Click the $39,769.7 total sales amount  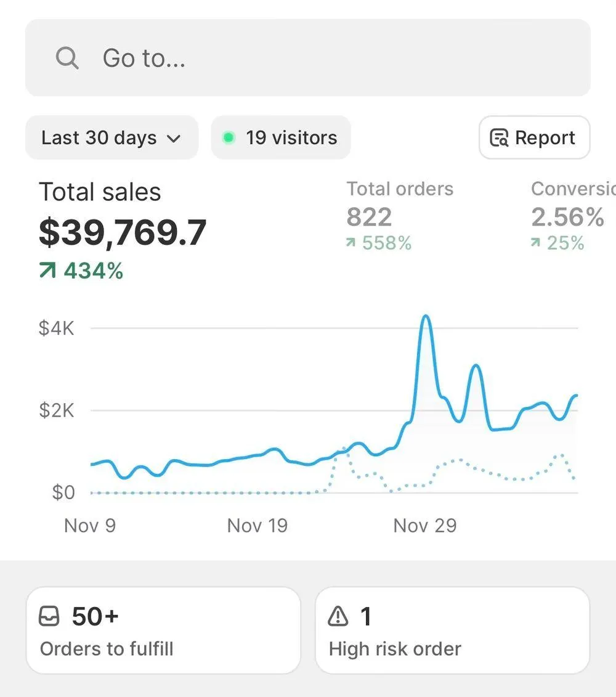(x=123, y=233)
